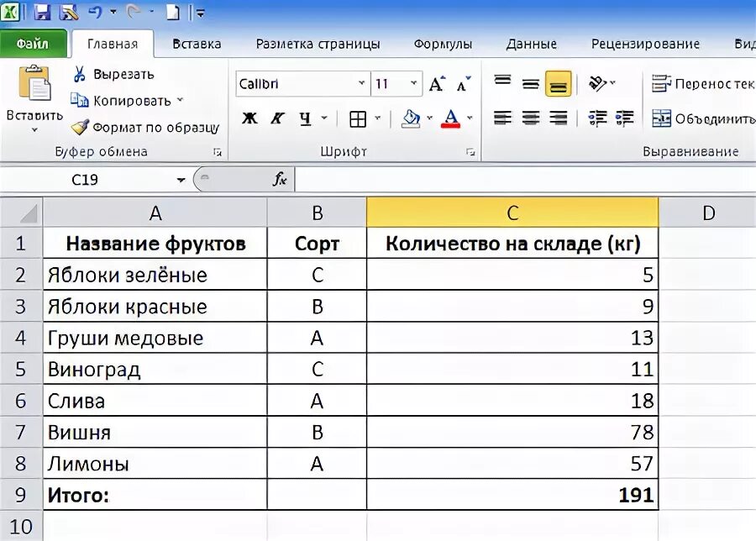Select the Итого: cell

[x=155, y=495]
